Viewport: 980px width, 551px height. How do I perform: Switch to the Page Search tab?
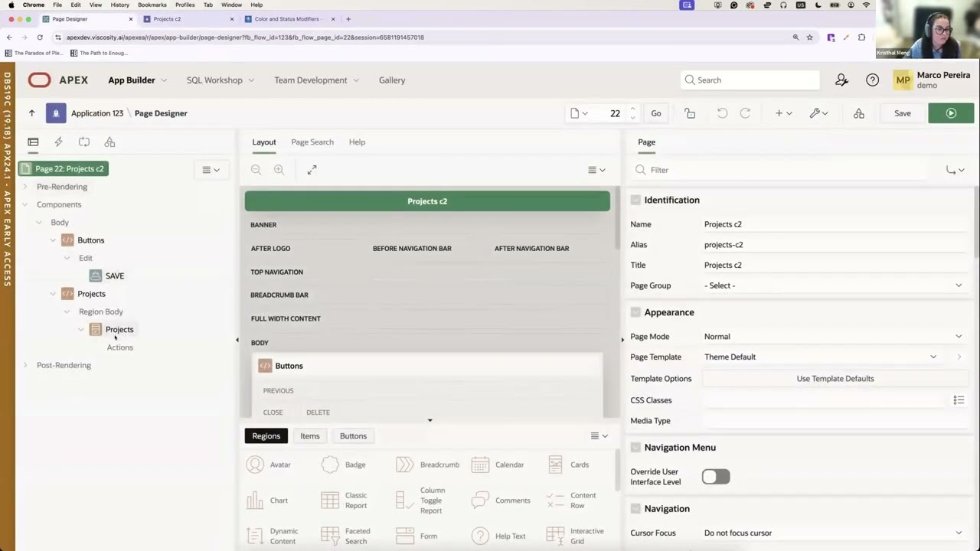(312, 142)
